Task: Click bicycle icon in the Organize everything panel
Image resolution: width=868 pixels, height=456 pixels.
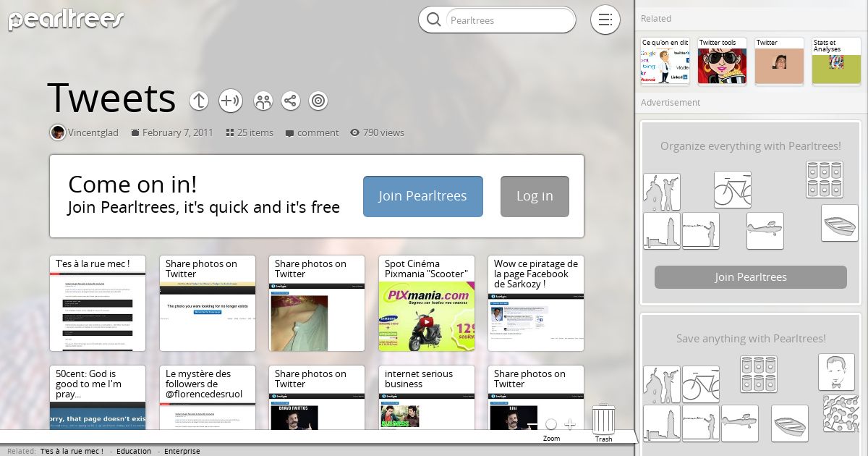Action: tap(732, 190)
